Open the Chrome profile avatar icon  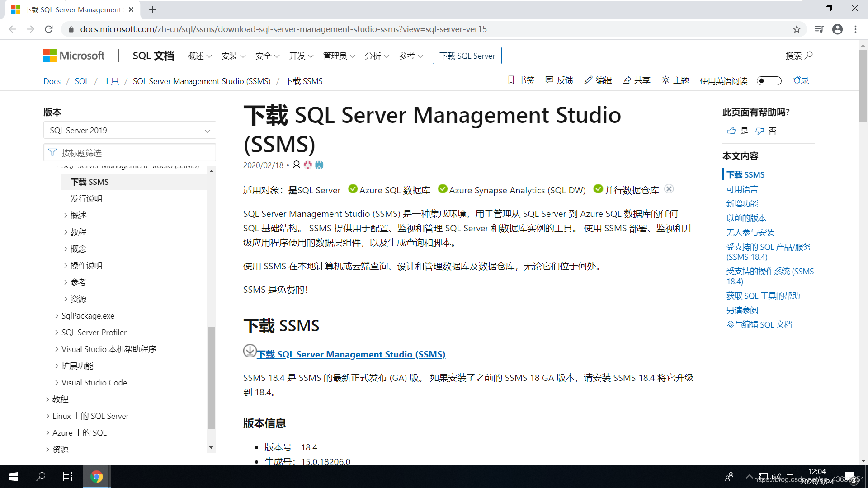click(837, 29)
